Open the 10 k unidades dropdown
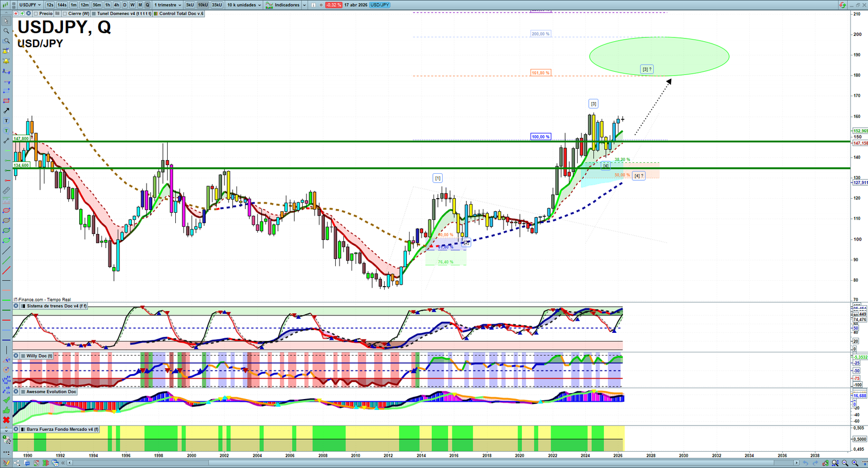The width and height of the screenshot is (868, 468). click(x=244, y=5)
